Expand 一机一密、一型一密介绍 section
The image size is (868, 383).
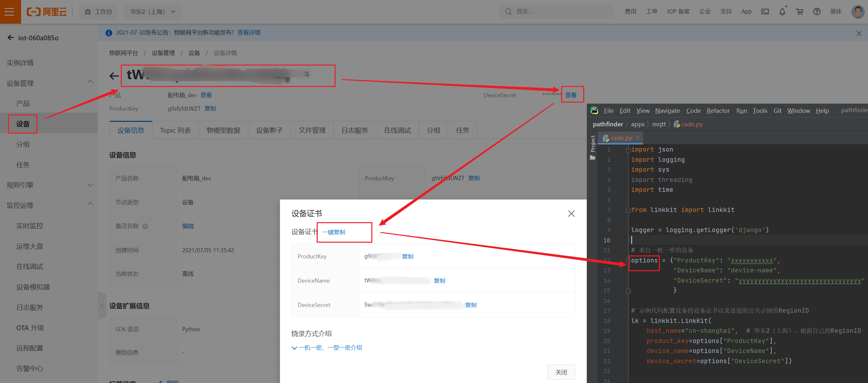point(327,348)
